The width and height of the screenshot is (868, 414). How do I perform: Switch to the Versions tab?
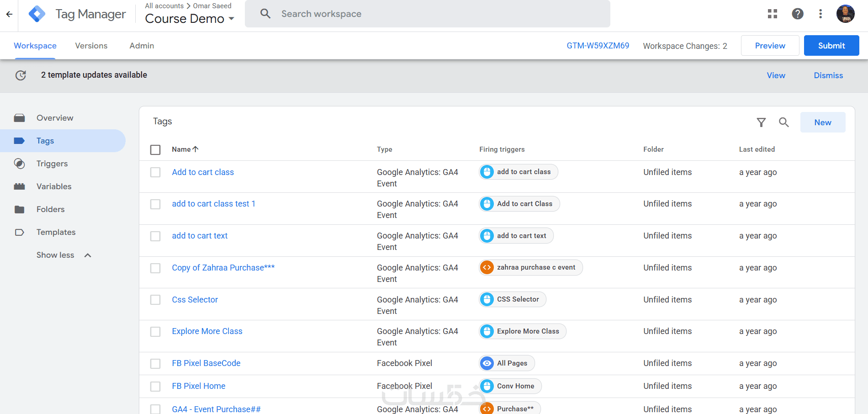91,46
